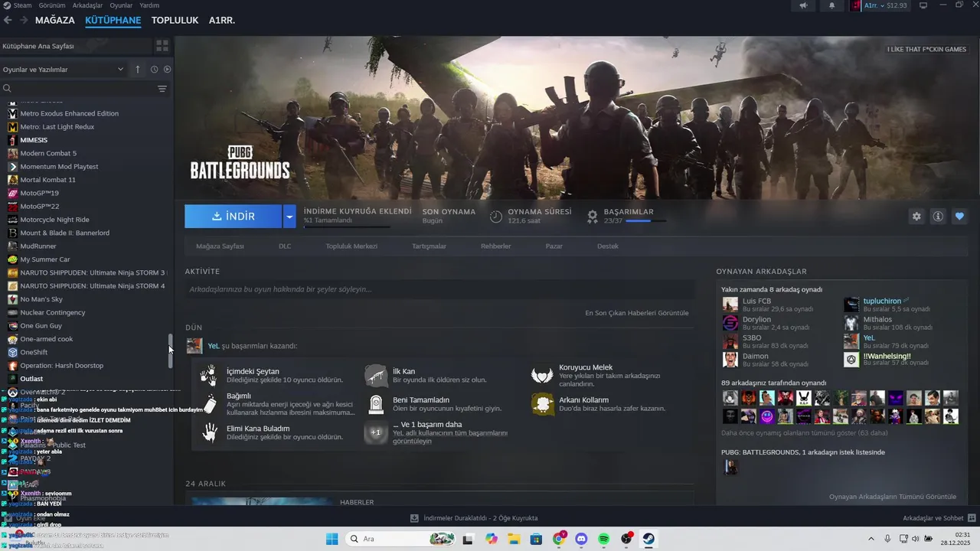Go back with the left arrow

8,20
